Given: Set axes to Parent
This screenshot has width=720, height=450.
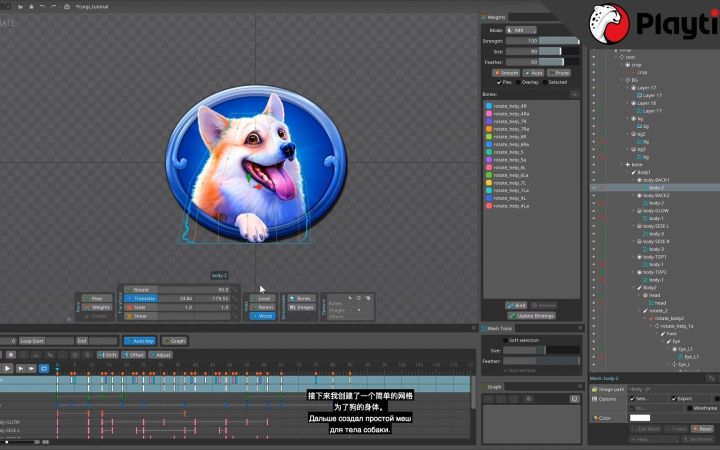Looking at the screenshot, I should click(x=263, y=307).
